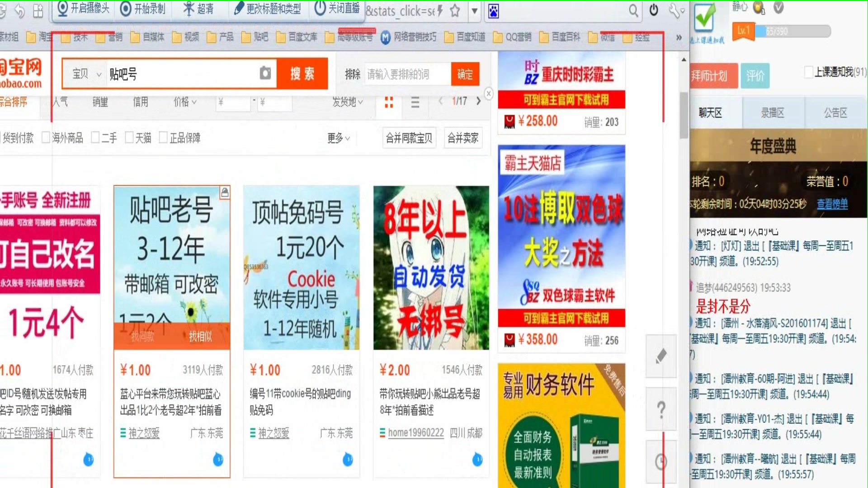Sort results by 信用

click(140, 102)
